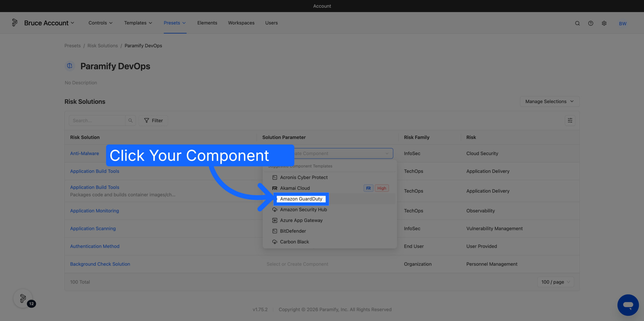Open Background Check Solution component selector
This screenshot has height=321, width=644.
327,264
